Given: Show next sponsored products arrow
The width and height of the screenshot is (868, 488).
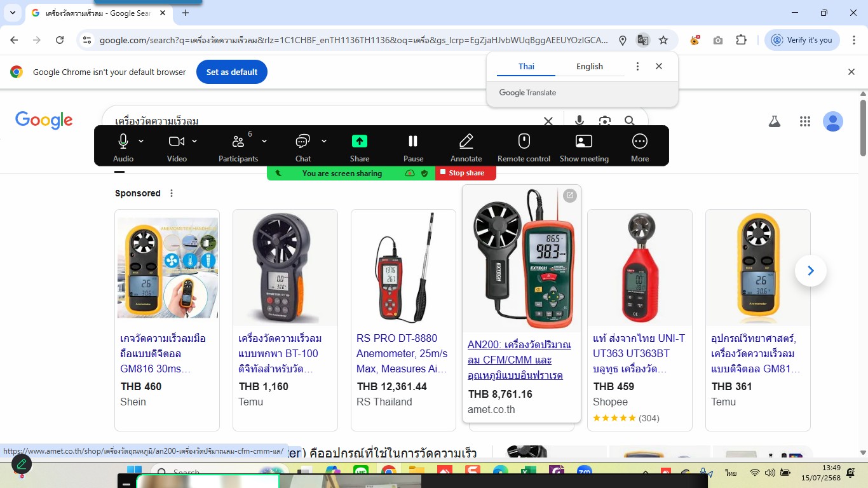Looking at the screenshot, I should click(811, 271).
